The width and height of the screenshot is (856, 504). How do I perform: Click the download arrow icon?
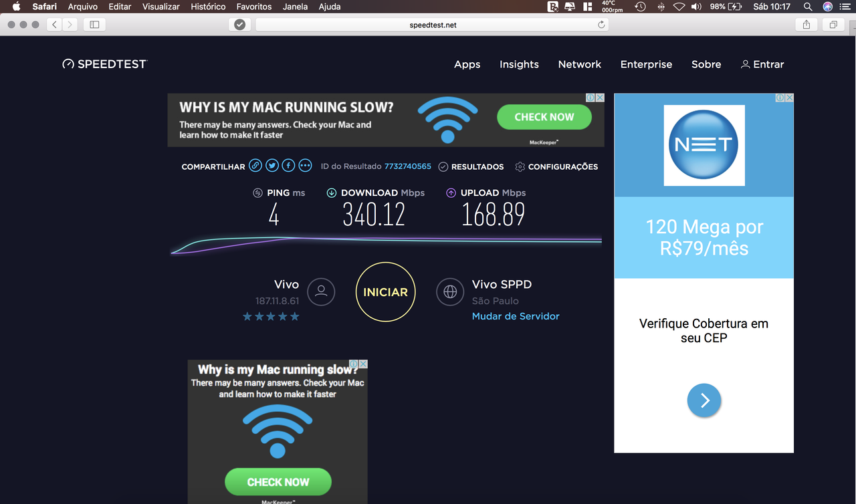[x=331, y=193]
